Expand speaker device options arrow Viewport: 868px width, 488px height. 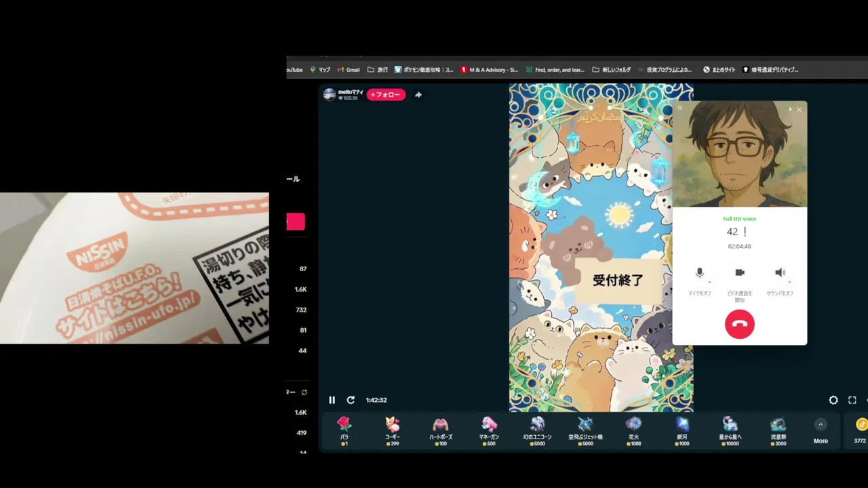(789, 282)
